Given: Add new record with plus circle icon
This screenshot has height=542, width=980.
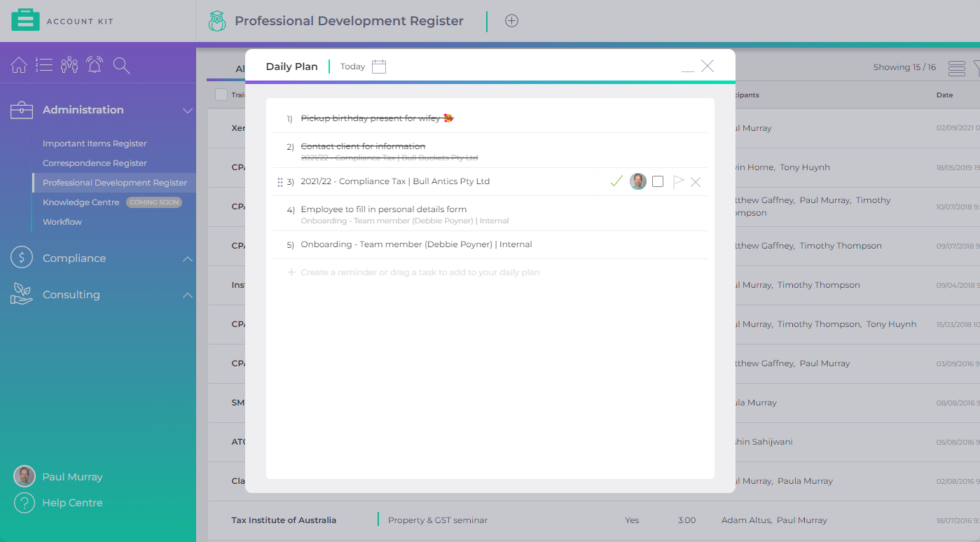Looking at the screenshot, I should (512, 21).
